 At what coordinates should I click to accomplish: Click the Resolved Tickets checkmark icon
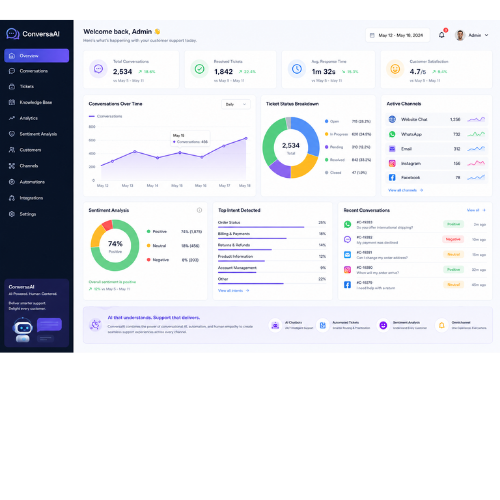[199, 69]
